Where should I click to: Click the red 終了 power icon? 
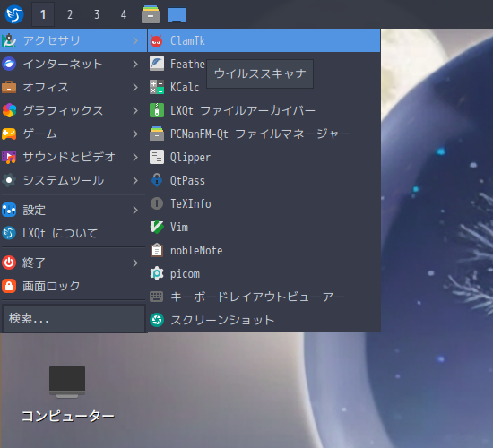click(9, 263)
